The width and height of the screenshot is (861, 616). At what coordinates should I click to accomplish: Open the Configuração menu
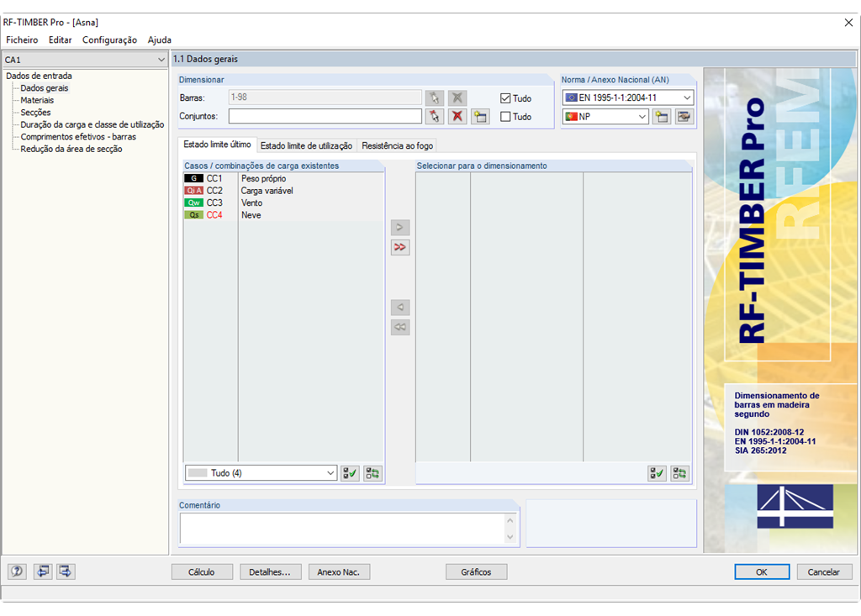click(110, 40)
